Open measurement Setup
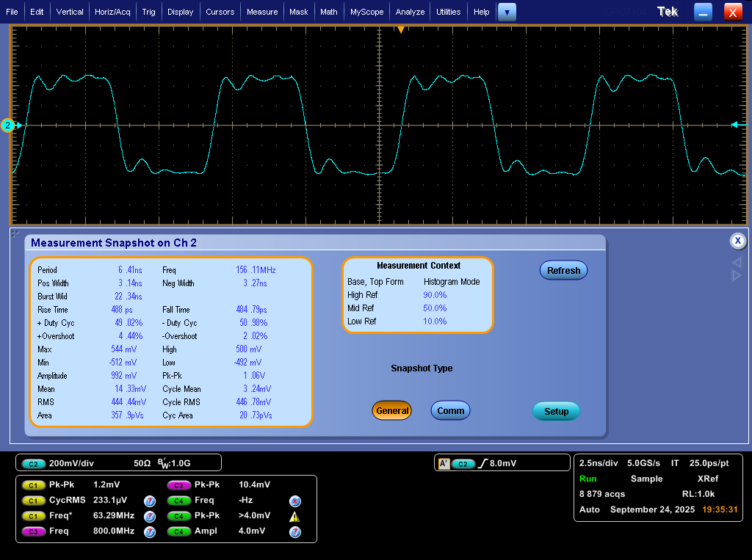752x560 pixels. pos(557,411)
